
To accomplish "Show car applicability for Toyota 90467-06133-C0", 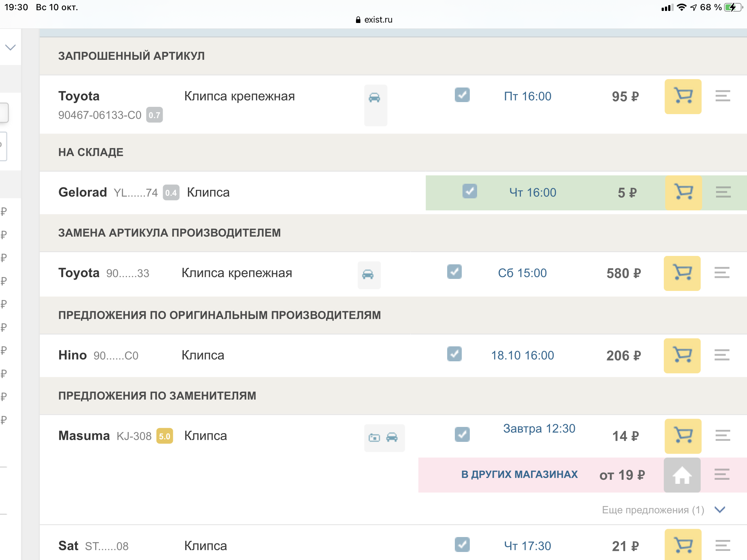I will click(375, 97).
